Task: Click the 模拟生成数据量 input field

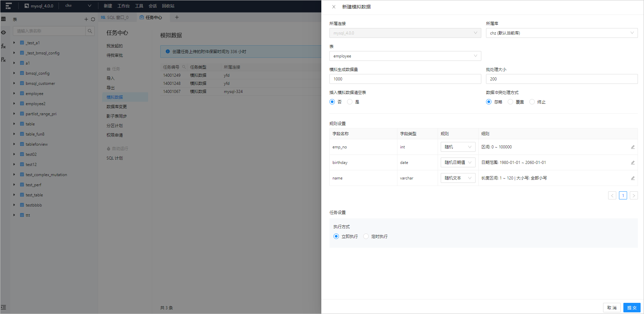Action: 405,79
